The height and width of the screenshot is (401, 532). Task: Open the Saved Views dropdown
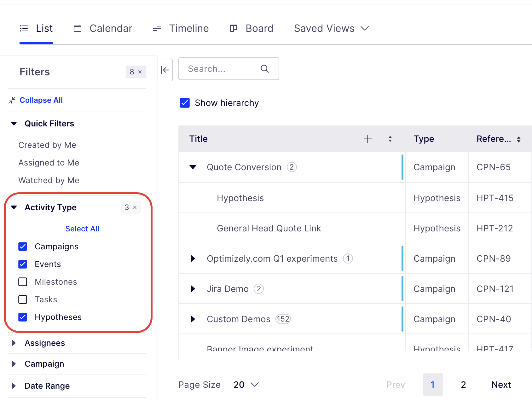pyautogui.click(x=331, y=28)
